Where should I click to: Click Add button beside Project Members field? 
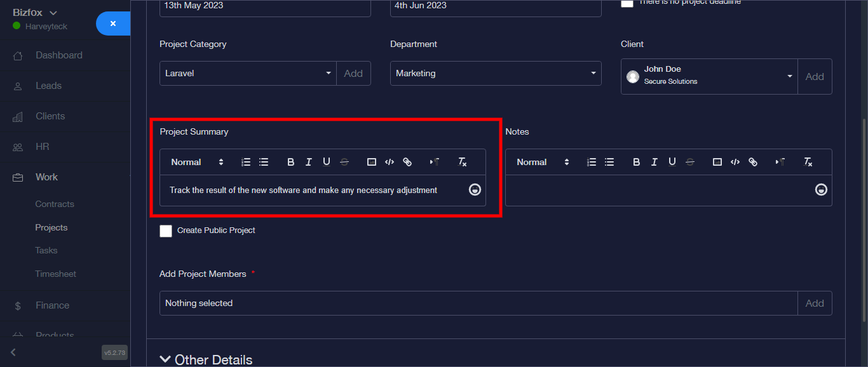tap(815, 304)
